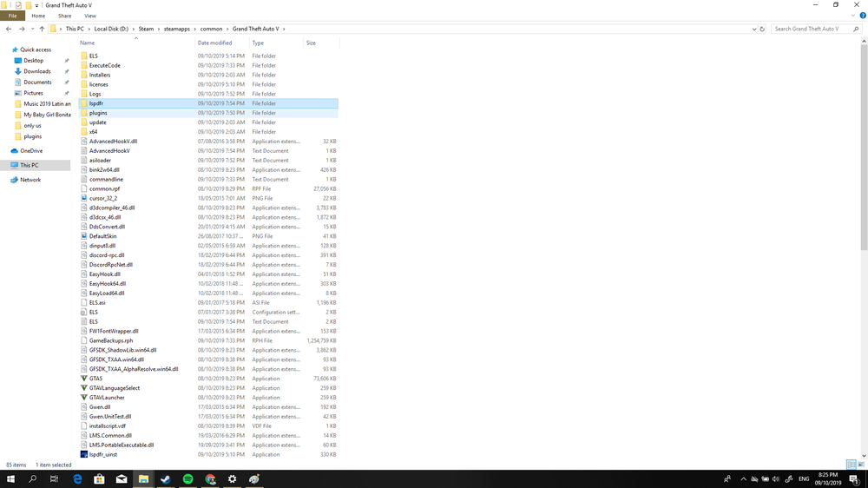Show hidden system tray icons
This screenshot has height=488, width=868.
click(x=744, y=479)
